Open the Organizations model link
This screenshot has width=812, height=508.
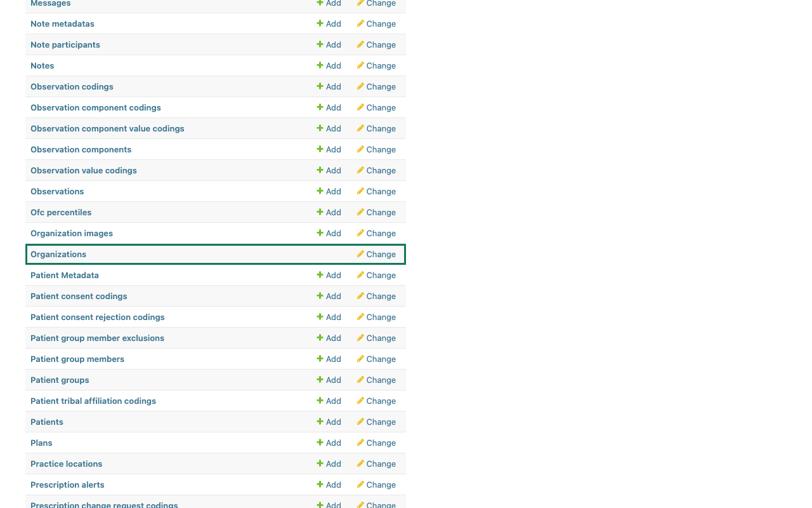pos(58,254)
